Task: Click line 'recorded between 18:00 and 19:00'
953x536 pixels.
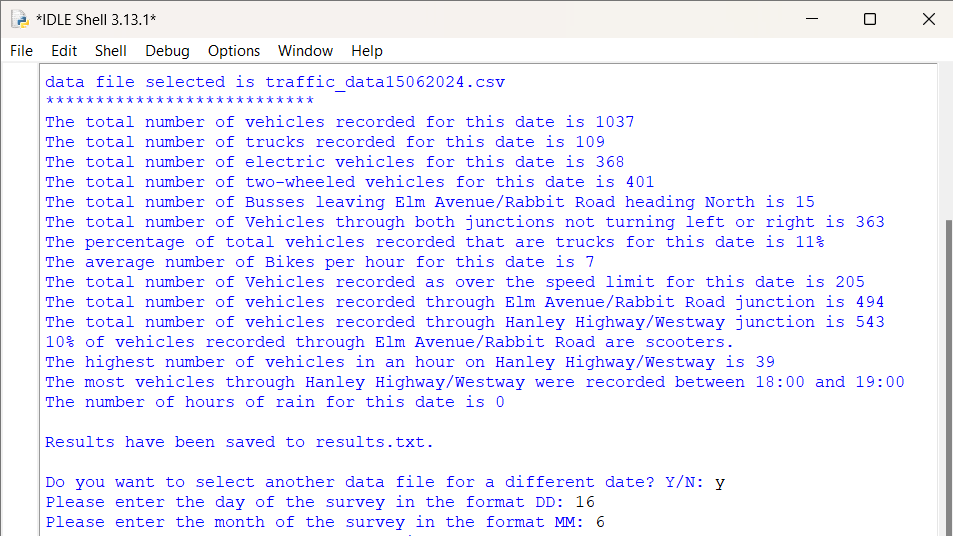Action: tap(475, 382)
